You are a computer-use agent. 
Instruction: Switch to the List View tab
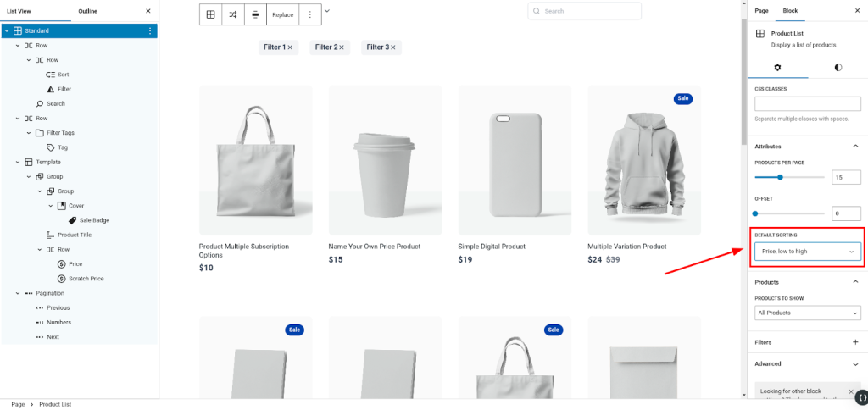click(x=19, y=11)
